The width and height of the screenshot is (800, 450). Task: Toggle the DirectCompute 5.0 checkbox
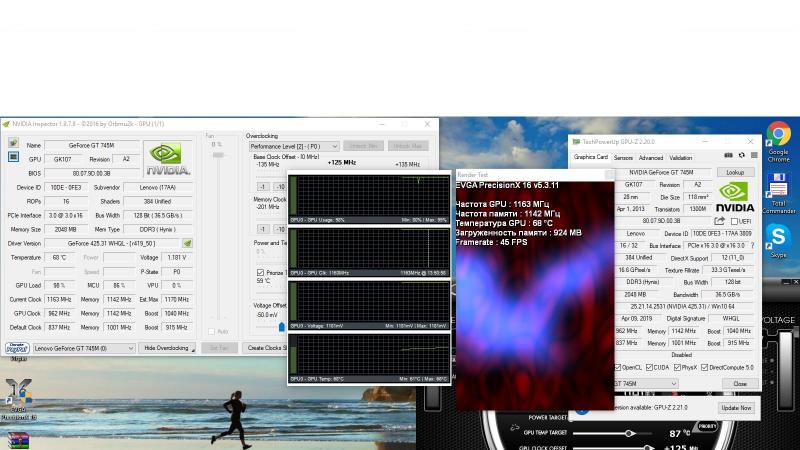(704, 367)
